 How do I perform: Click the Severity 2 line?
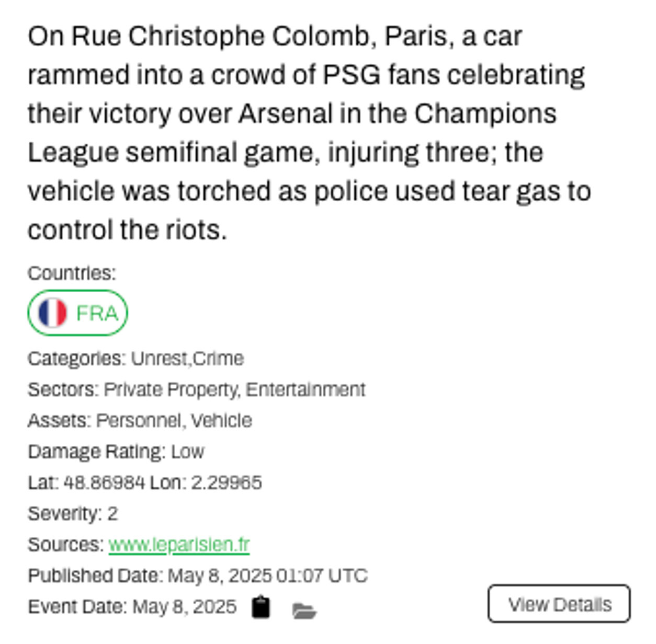point(73,514)
